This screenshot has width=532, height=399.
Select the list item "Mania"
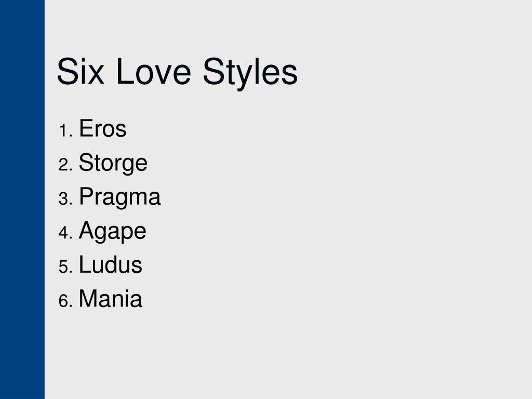pyautogui.click(x=110, y=299)
